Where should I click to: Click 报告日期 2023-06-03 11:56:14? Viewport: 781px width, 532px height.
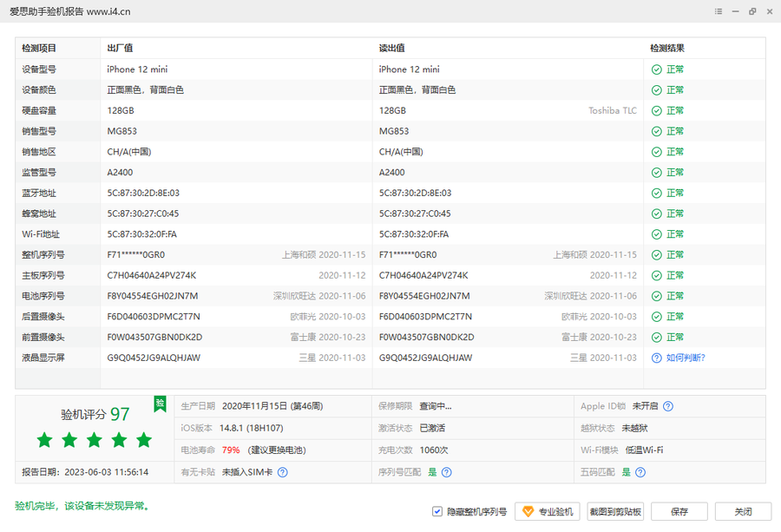85,472
